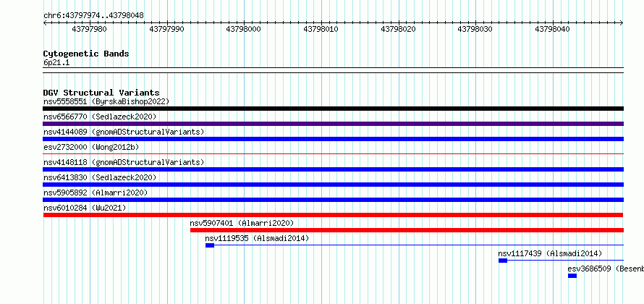The height and width of the screenshot is (304, 644).
Task: Select the blue bar under nsv6413830
Action: tap(333, 185)
